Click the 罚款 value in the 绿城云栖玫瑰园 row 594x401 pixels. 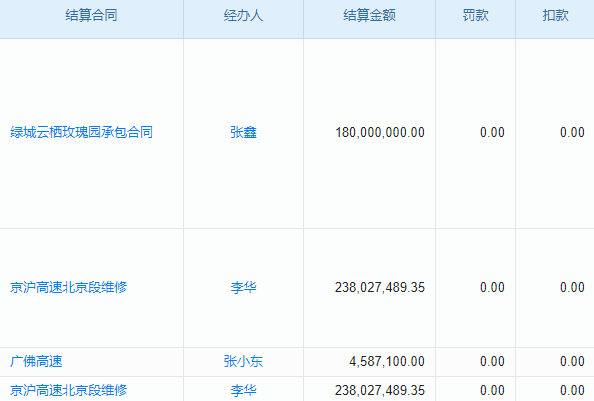[492, 133]
